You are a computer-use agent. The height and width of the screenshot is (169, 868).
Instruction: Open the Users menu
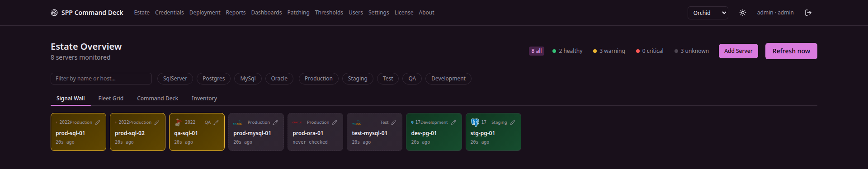pyautogui.click(x=356, y=13)
